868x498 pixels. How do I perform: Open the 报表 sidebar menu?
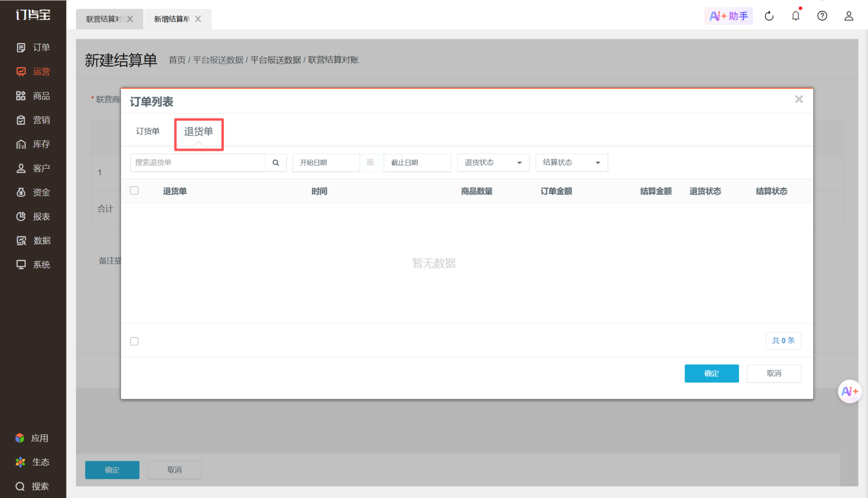(x=33, y=217)
